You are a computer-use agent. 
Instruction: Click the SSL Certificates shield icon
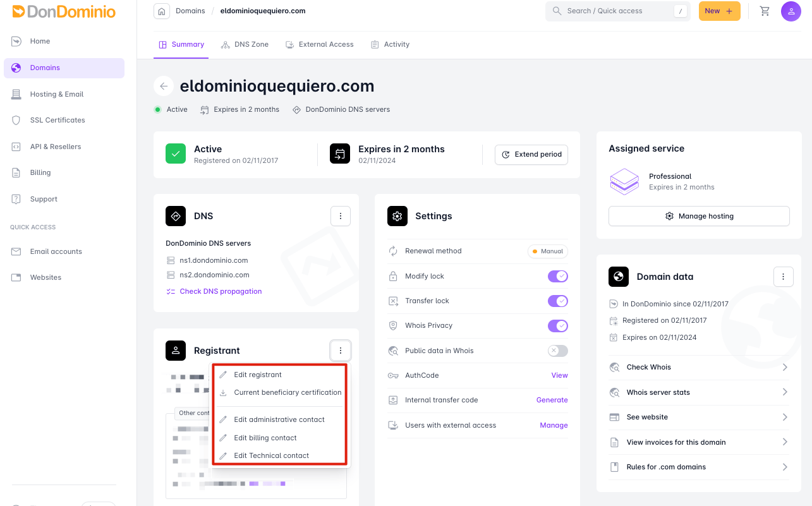[x=16, y=120]
